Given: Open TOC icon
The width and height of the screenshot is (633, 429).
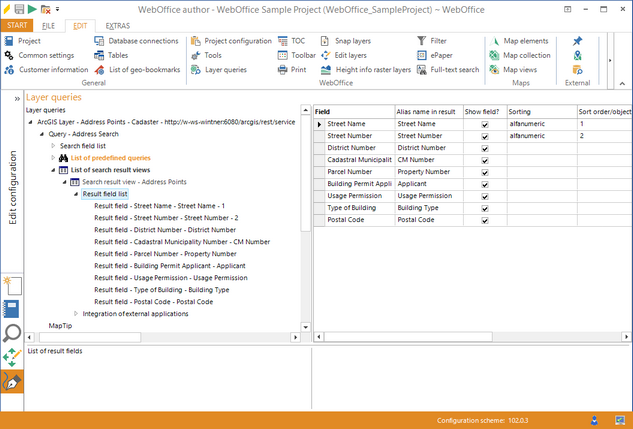Looking at the screenshot, I should [283, 41].
